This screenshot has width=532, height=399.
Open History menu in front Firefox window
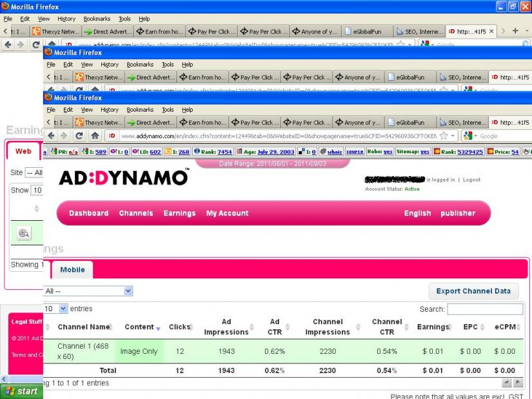(x=110, y=110)
